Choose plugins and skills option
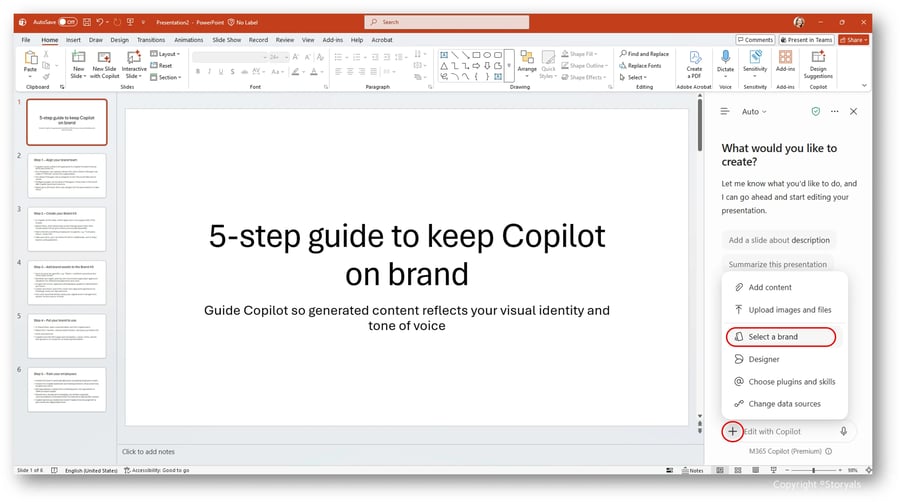 [785, 382]
